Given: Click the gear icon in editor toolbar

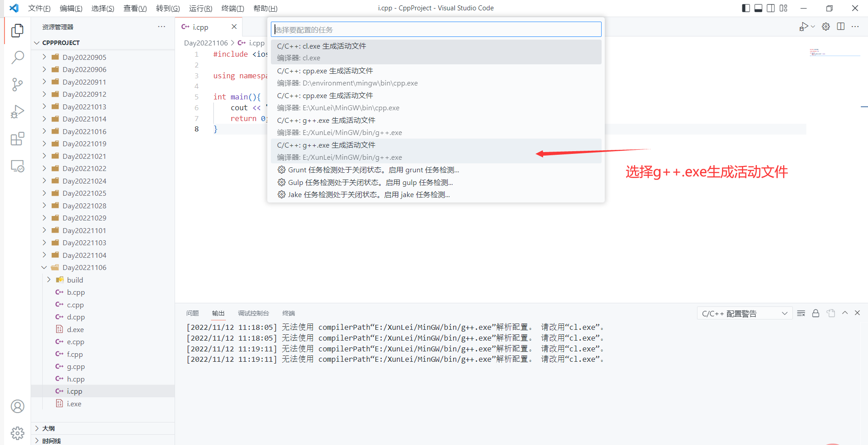Looking at the screenshot, I should (826, 27).
